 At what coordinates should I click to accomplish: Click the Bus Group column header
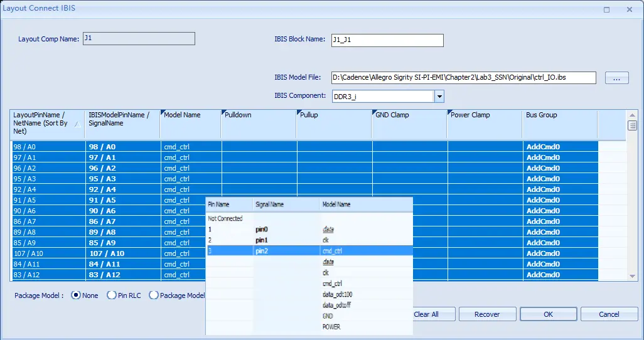(560, 124)
